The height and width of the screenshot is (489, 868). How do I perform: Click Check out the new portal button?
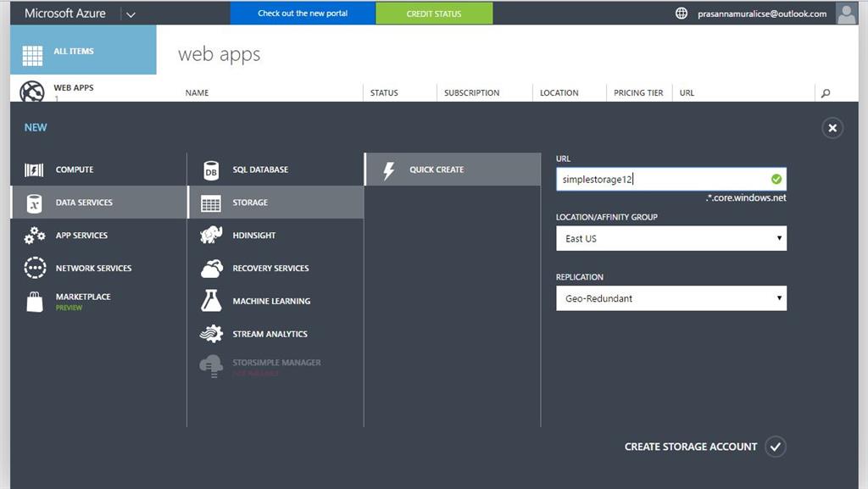coord(303,14)
